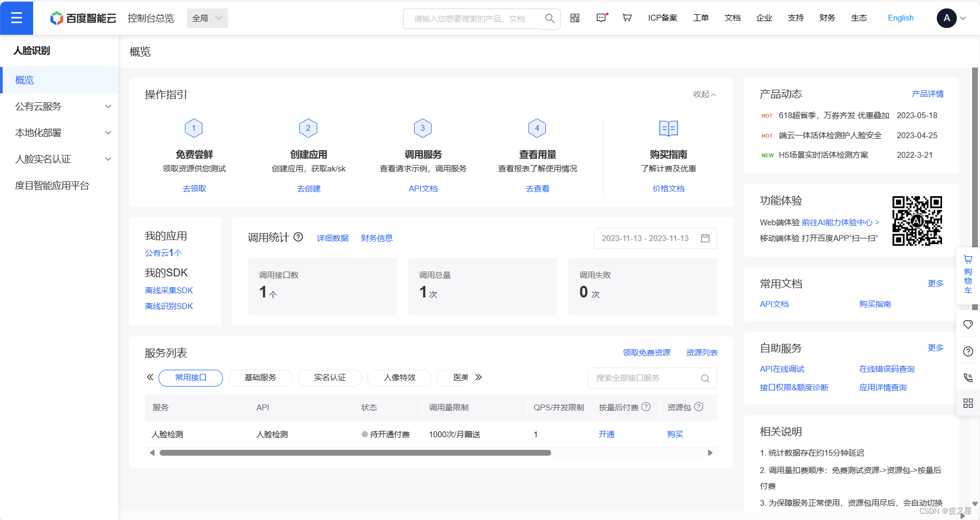Open 详细数据 link
This screenshot has height=520, width=980.
point(332,238)
